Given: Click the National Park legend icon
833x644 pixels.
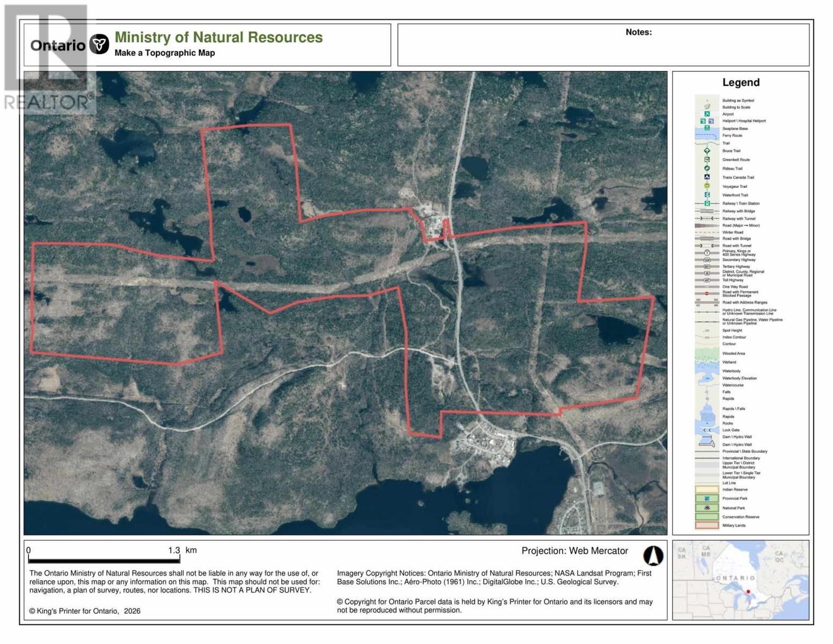Looking at the screenshot, I should tap(707, 508).
